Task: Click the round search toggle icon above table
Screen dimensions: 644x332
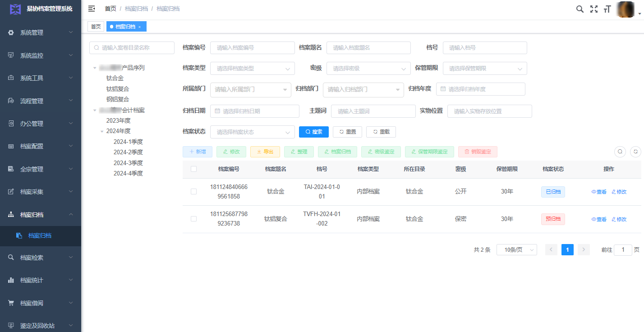Action: pyautogui.click(x=621, y=152)
